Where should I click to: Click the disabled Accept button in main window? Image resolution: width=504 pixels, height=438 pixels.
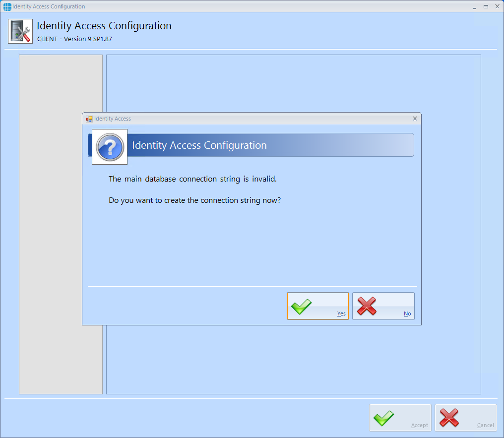pyautogui.click(x=400, y=418)
